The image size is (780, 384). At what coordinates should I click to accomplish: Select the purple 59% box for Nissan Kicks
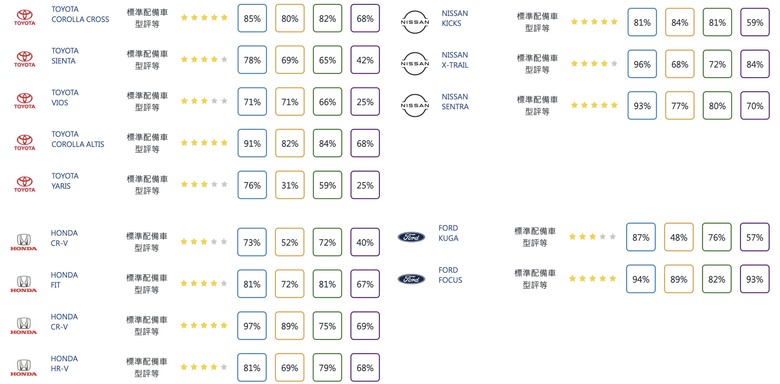coord(755,22)
